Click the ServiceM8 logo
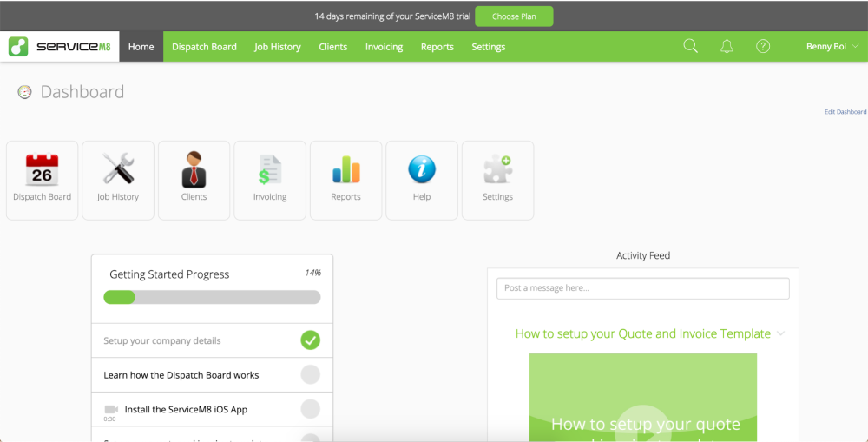Image resolution: width=868 pixels, height=442 pixels. click(59, 47)
